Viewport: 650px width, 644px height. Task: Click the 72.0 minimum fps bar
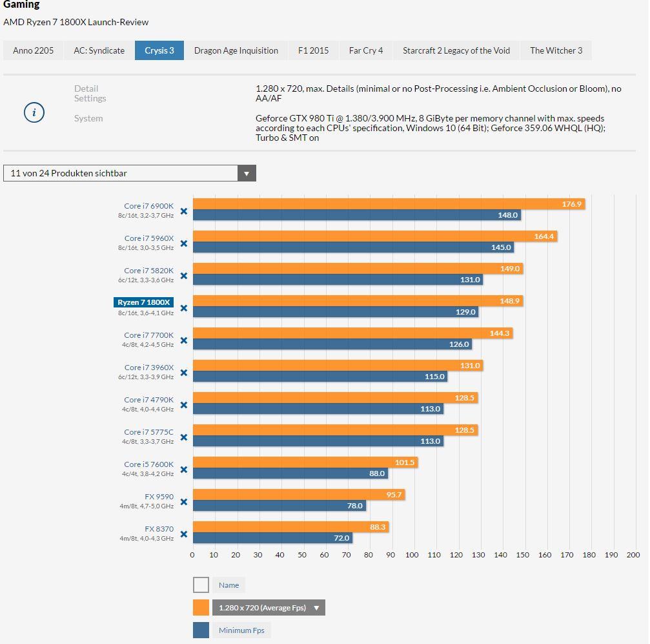point(273,538)
